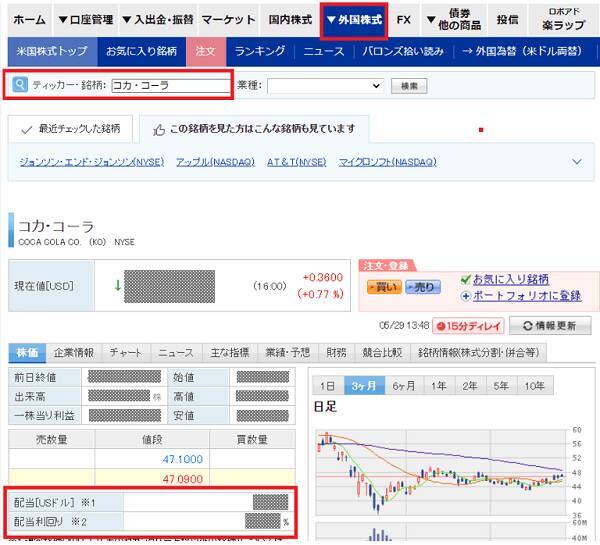Open the 業種 industry dropdown

325,87
